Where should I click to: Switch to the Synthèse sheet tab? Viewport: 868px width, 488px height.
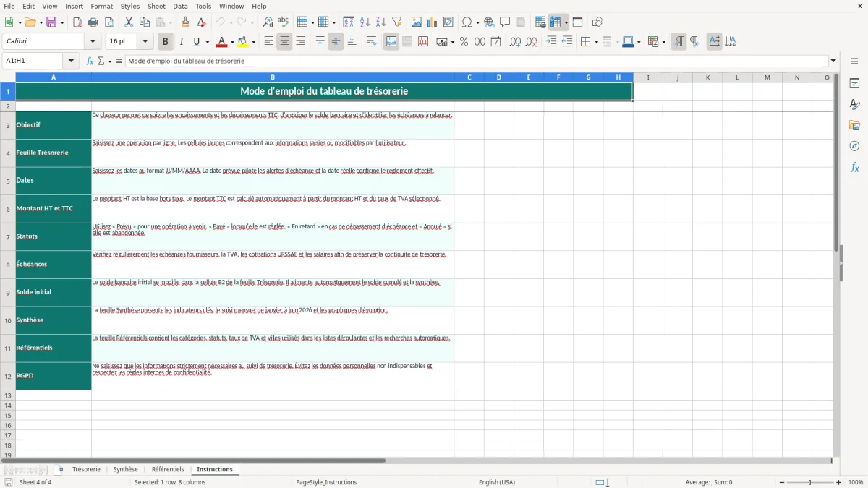[125, 469]
